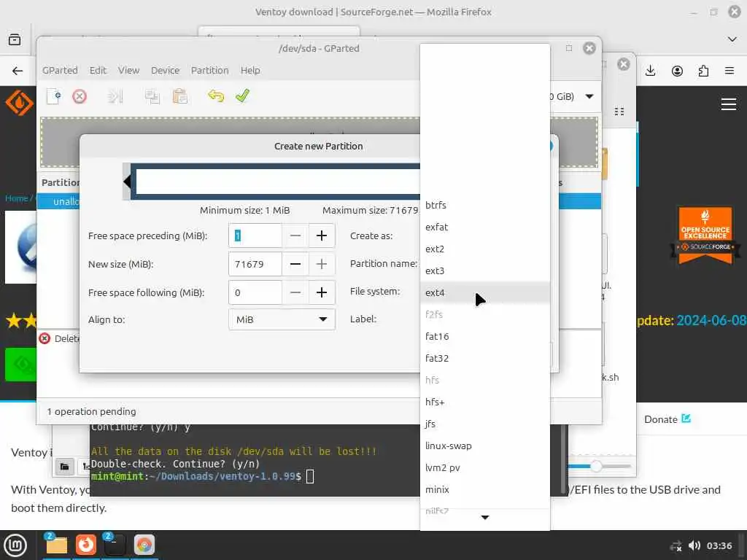Screen dimensions: 747x560
Task: Open Firefox account icon
Action: [x=677, y=71]
